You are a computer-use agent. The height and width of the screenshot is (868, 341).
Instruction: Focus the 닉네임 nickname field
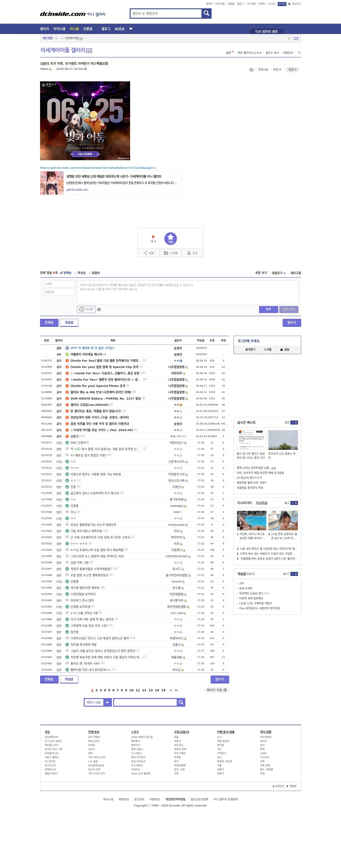coord(59,284)
